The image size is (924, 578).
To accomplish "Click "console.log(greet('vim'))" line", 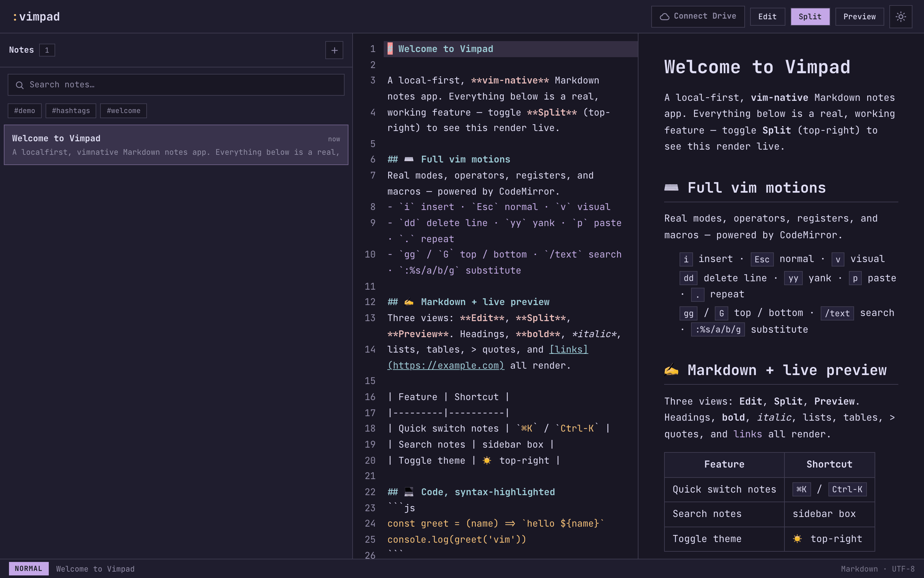I will 457,539.
